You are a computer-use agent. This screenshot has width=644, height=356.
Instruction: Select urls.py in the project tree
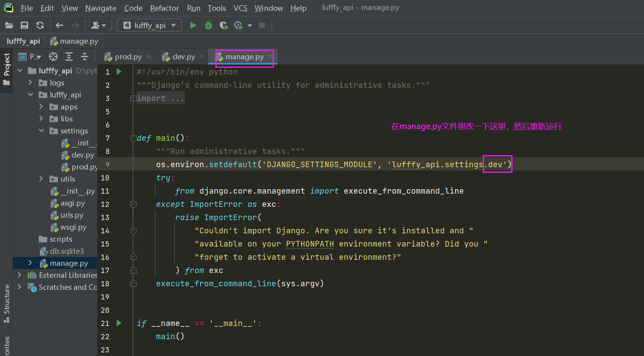(67, 215)
